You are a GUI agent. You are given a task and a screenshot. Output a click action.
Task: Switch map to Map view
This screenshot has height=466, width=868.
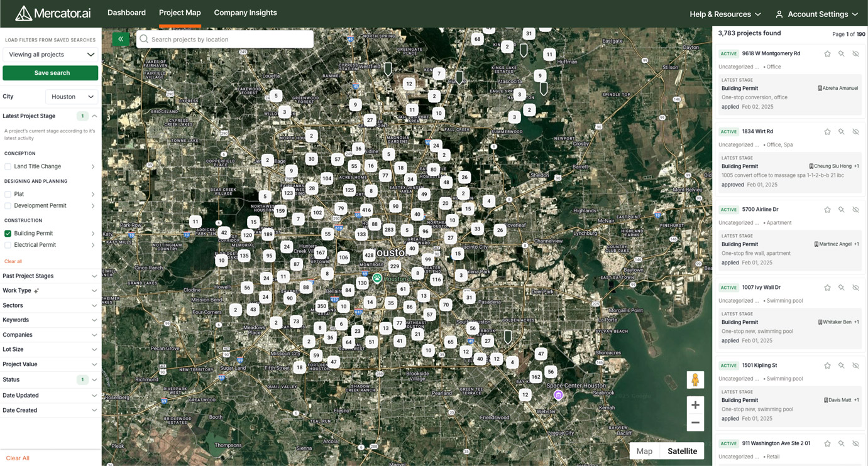[x=644, y=451]
